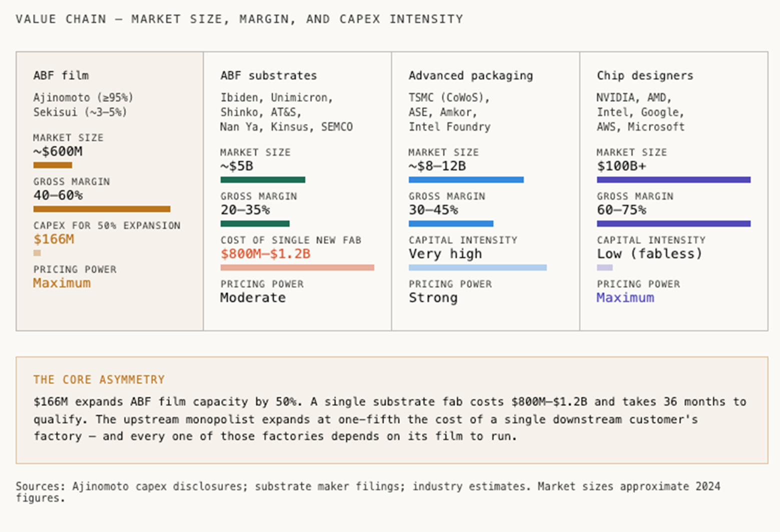Click the blue market size bar under "~$8–12B"

[466, 179]
